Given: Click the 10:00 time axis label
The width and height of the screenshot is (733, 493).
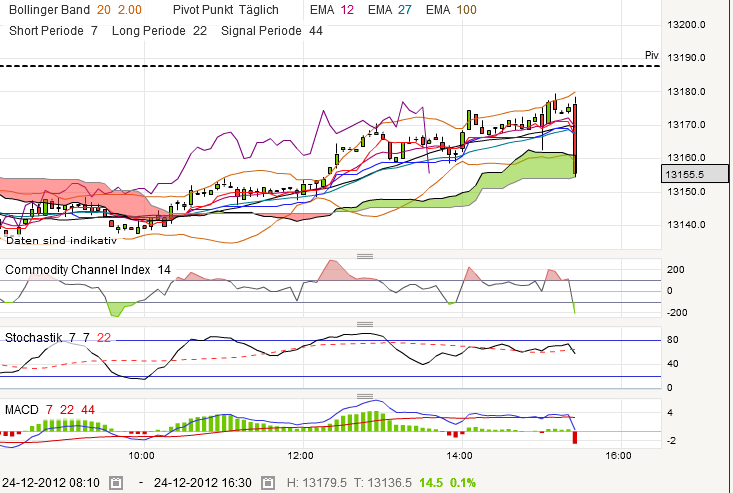Looking at the screenshot, I should tap(141, 456).
